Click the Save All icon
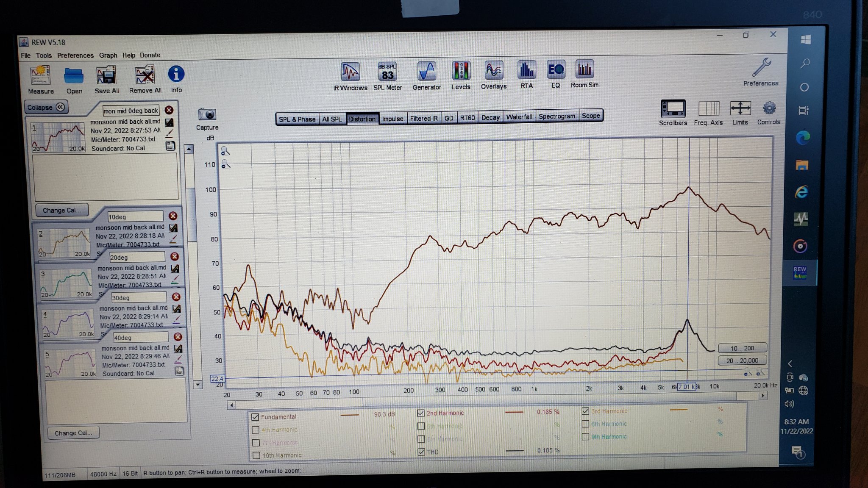This screenshot has width=868, height=488. (x=106, y=80)
